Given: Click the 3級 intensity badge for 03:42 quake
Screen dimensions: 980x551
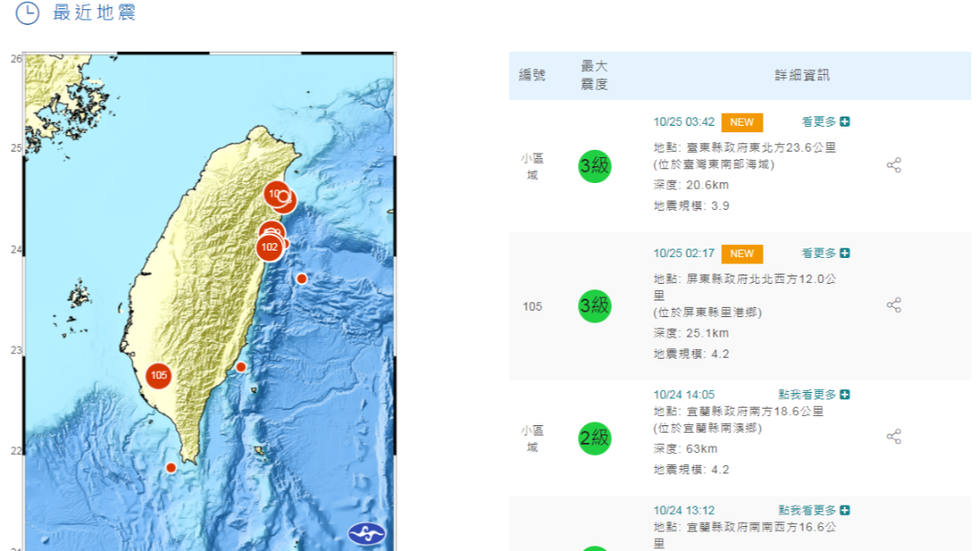Looking at the screenshot, I should tap(594, 166).
